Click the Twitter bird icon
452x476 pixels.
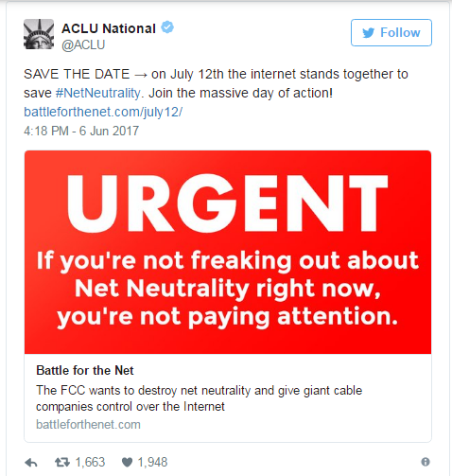coord(368,33)
